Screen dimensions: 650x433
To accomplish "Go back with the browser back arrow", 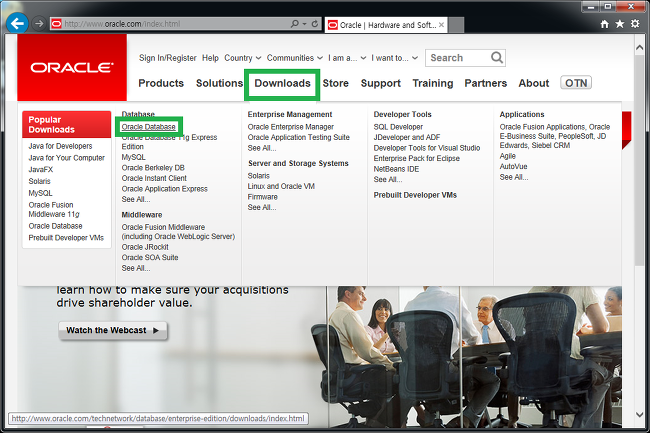I will pos(17,24).
